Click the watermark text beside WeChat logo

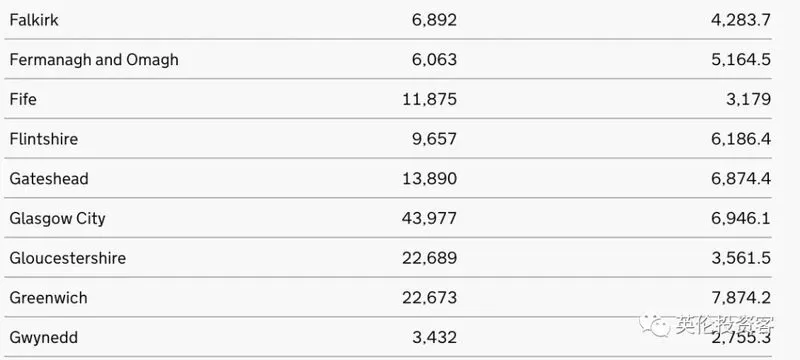(725, 324)
